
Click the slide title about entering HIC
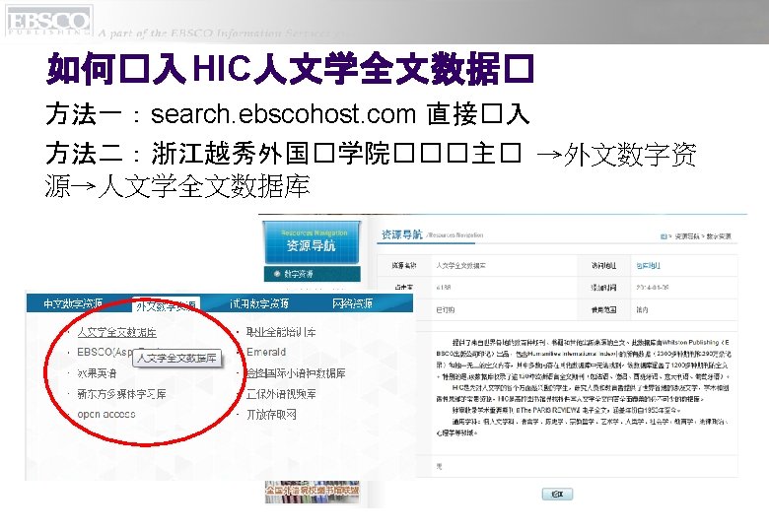290,69
